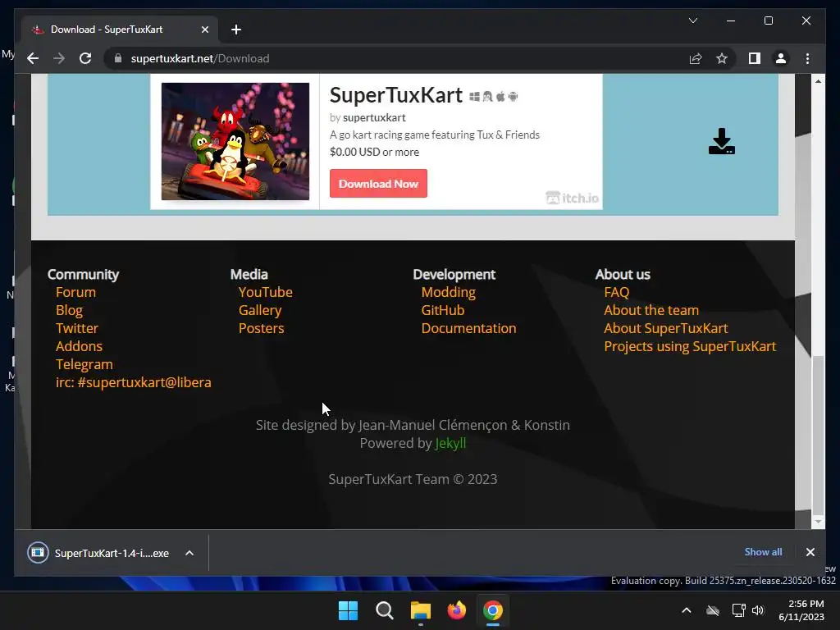Open the Addons link
Screen dimensions: 840x630
point(79,346)
